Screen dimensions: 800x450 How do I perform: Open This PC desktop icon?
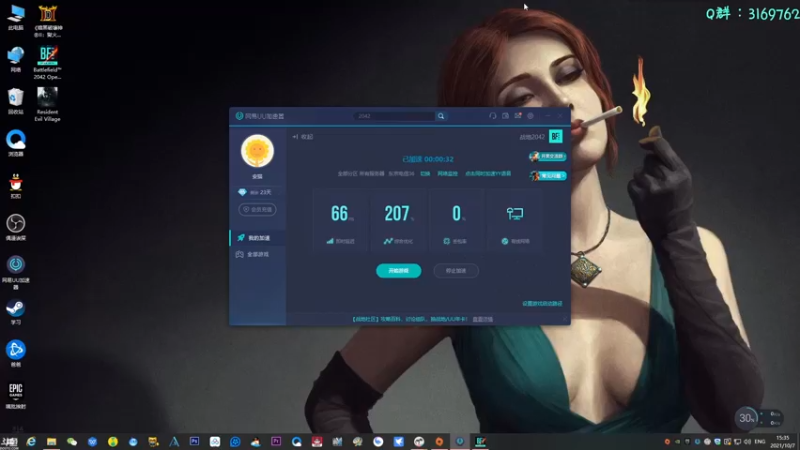(x=16, y=17)
